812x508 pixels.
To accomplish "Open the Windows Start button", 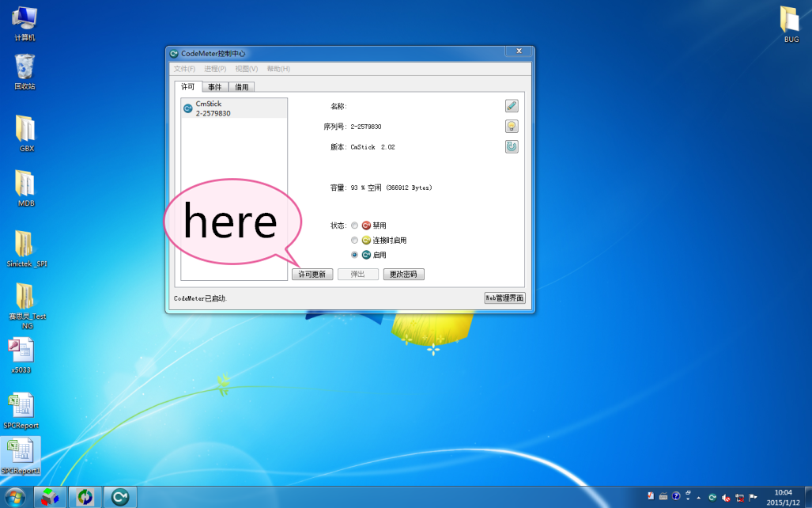I will coord(16,497).
